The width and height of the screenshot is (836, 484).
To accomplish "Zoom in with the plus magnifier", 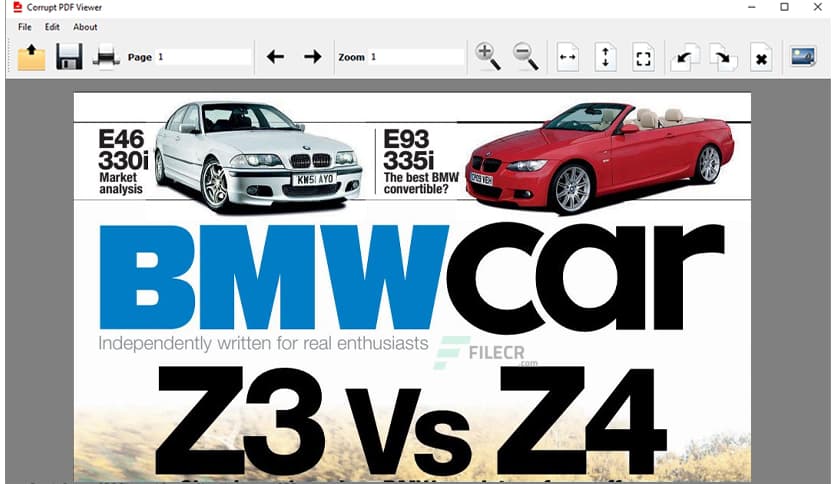I will point(488,57).
